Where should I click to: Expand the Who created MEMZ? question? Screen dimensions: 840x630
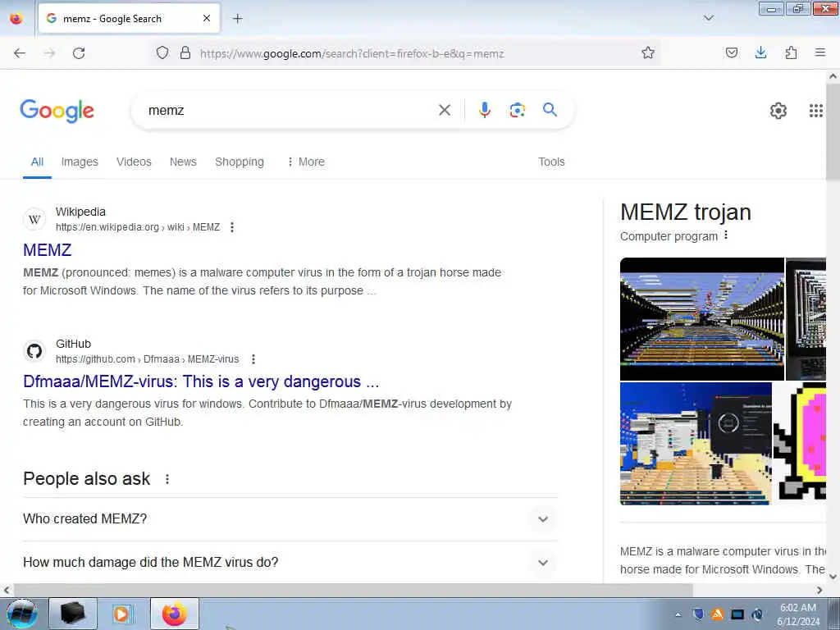(290, 519)
